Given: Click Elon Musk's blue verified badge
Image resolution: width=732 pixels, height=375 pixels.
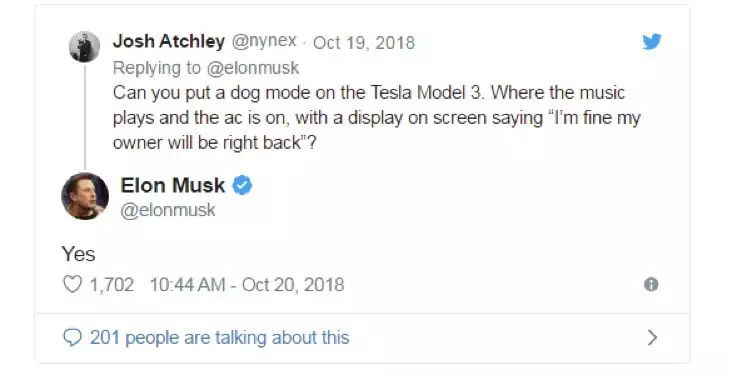Looking at the screenshot, I should point(242,185).
